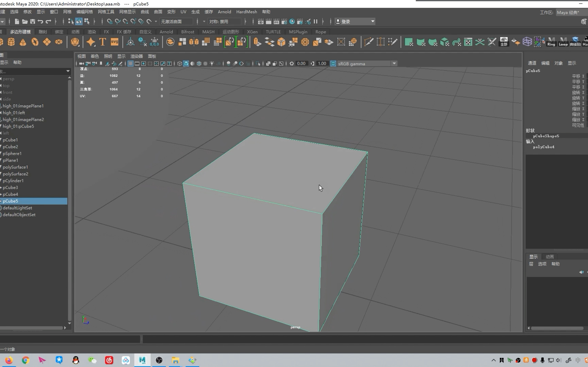
Task: Click 帮助 in the outliner panel menu
Action: click(17, 62)
